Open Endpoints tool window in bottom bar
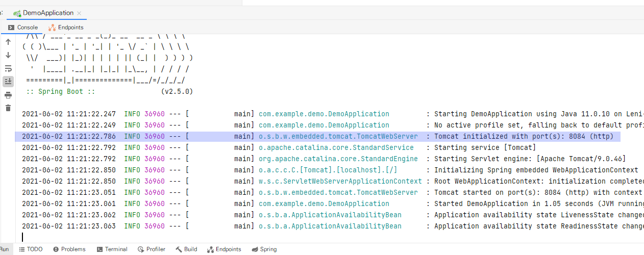The width and height of the screenshot is (644, 255). 224,249
